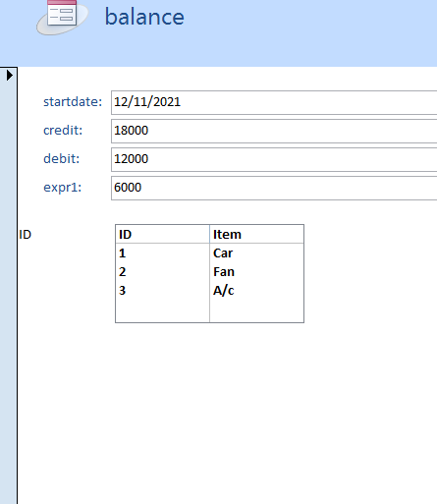Screen dimensions: 437x504
Task: Click the expr1 label
Action: (x=62, y=188)
